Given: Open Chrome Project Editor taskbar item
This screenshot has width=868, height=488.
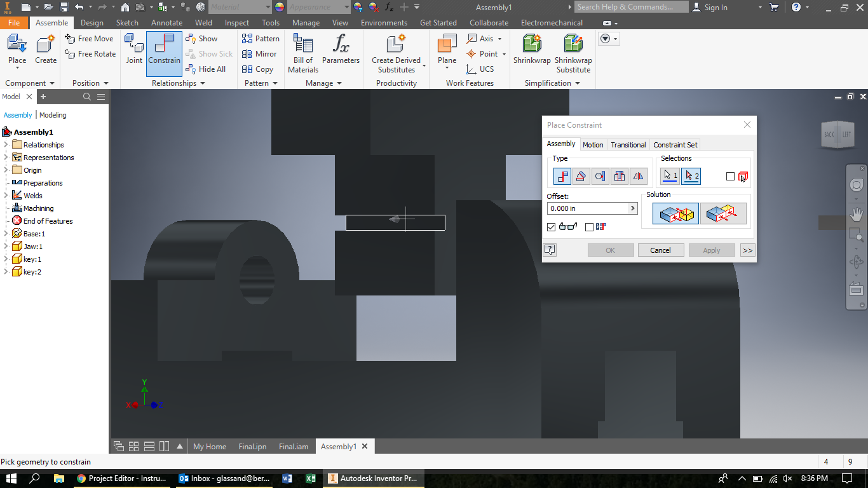Looking at the screenshot, I should [x=122, y=478].
